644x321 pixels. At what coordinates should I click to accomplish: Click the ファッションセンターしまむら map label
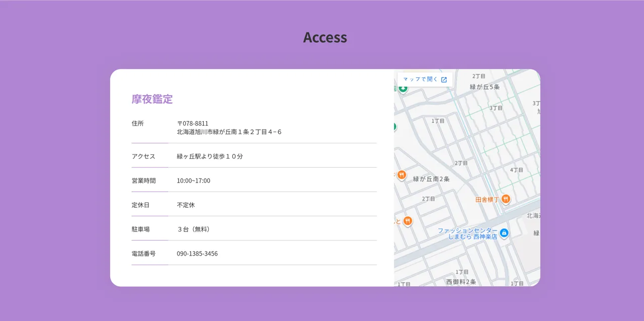pyautogui.click(x=467, y=233)
